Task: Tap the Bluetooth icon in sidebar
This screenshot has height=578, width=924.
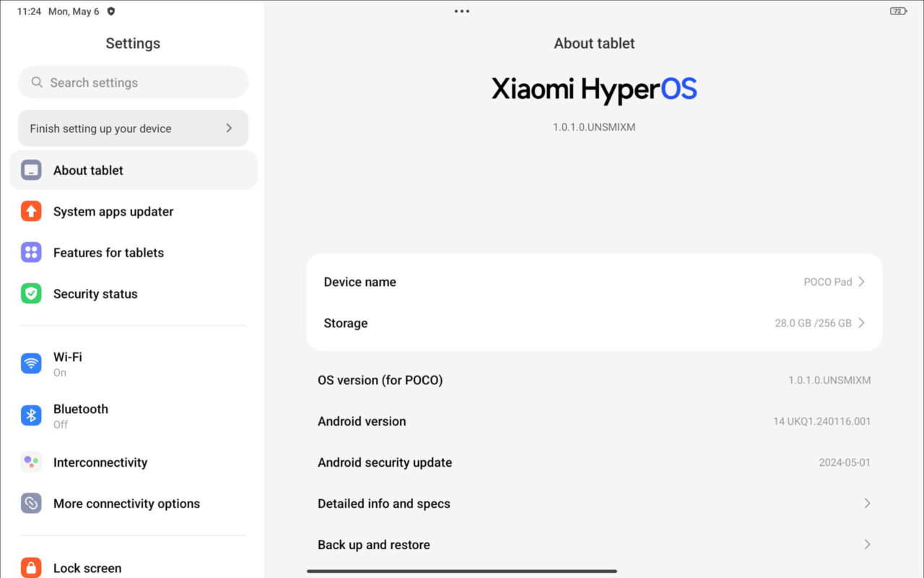Action: (x=31, y=415)
